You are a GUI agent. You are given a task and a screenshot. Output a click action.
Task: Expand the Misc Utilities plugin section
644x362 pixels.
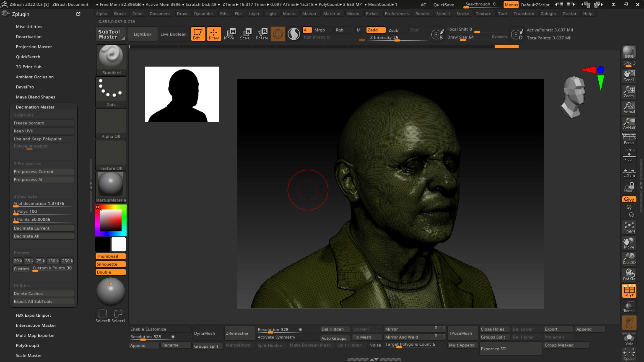click(29, 26)
